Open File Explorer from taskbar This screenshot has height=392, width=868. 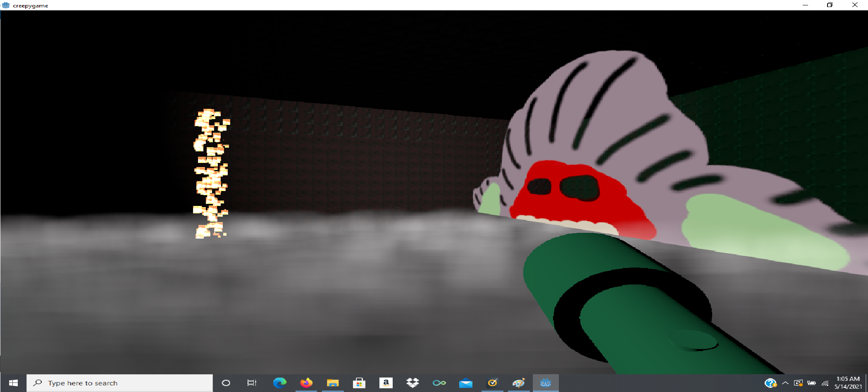click(333, 383)
